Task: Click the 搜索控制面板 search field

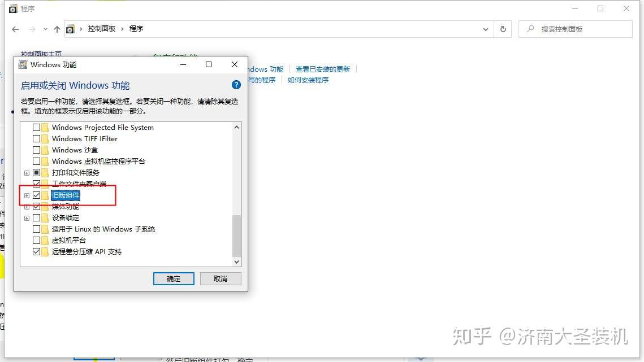Action: (576, 29)
